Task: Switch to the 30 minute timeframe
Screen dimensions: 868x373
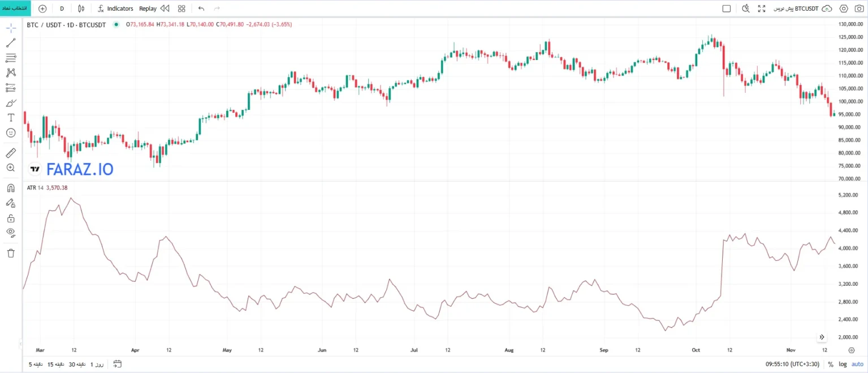Action: [76, 364]
